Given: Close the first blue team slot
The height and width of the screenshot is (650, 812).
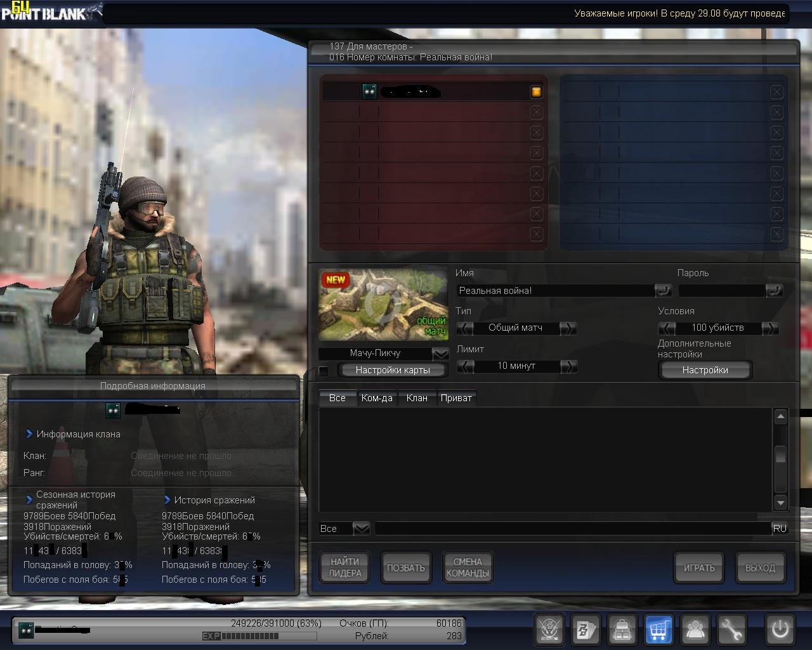Looking at the screenshot, I should [x=776, y=92].
